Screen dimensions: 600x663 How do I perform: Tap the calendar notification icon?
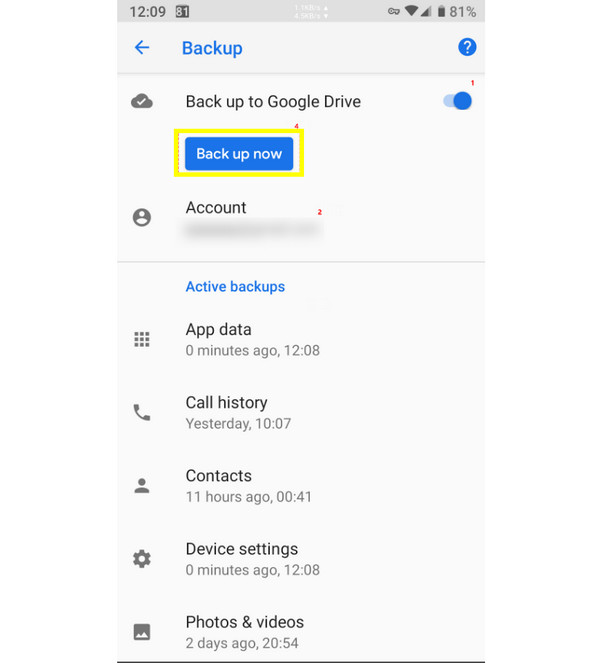[x=182, y=11]
